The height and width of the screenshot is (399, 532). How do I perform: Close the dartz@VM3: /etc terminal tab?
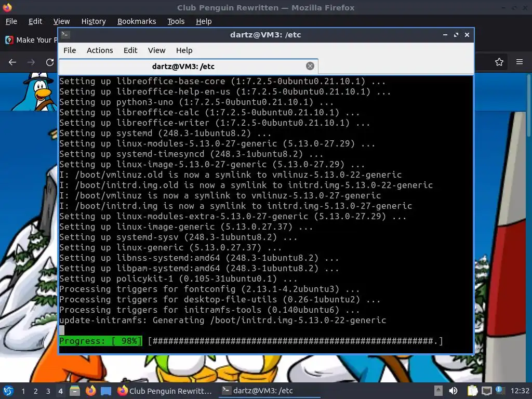tap(310, 66)
